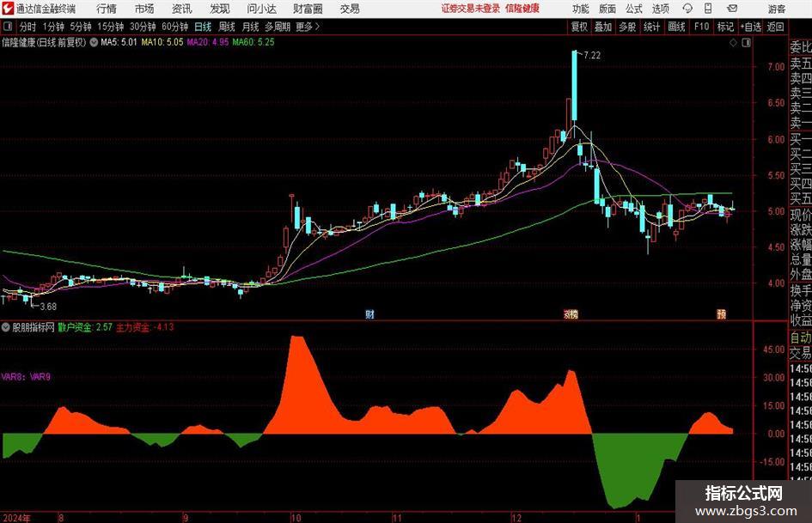
Task: Click the Tongdaxin red logo icon
Action: [x=8, y=9]
